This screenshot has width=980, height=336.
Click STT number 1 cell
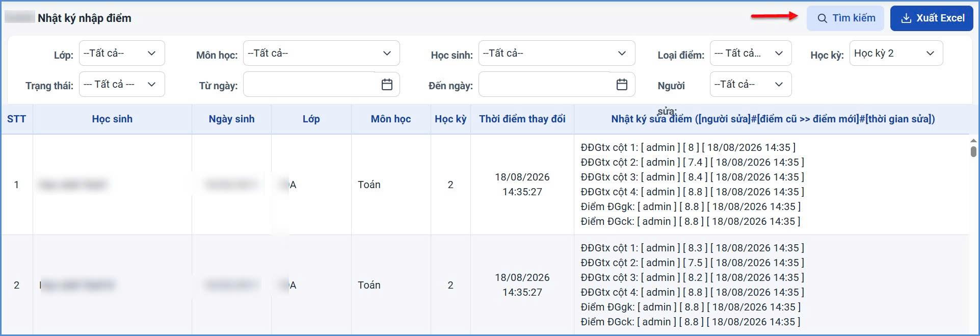tap(16, 185)
